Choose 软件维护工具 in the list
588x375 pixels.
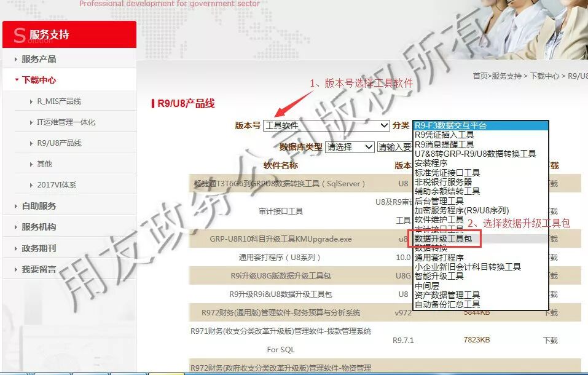[439, 219]
